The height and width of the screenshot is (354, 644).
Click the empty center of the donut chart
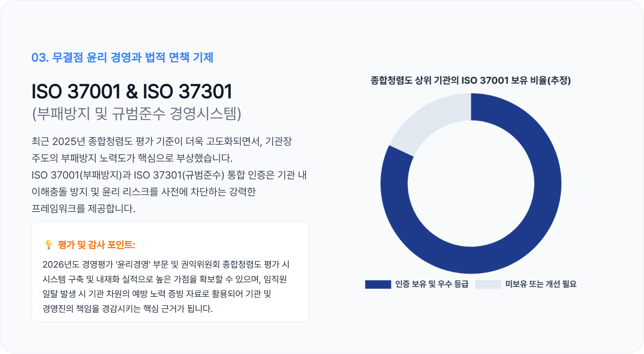pos(471,183)
